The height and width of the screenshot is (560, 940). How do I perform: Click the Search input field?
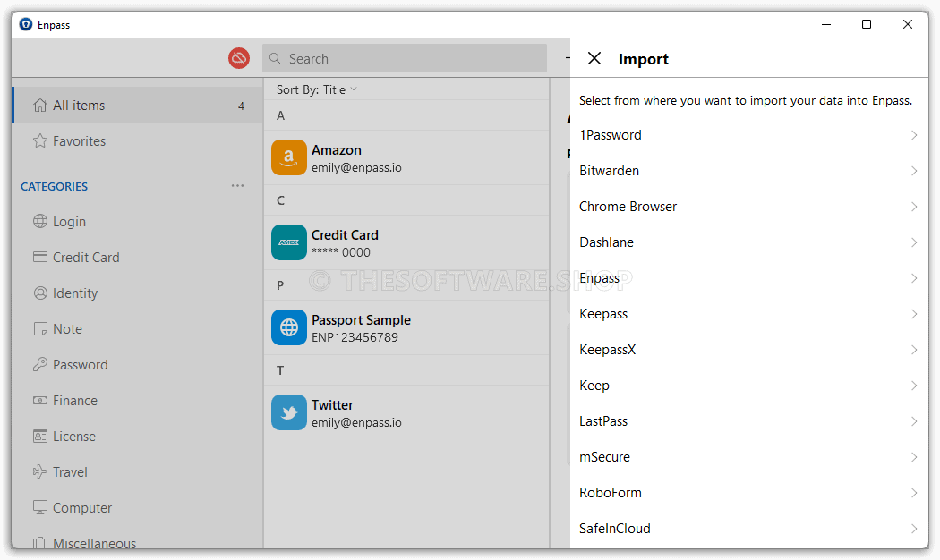click(x=405, y=58)
